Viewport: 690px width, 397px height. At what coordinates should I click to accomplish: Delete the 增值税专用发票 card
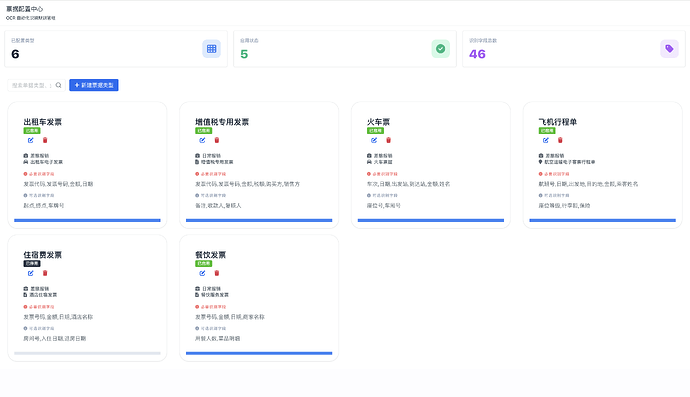pos(217,140)
